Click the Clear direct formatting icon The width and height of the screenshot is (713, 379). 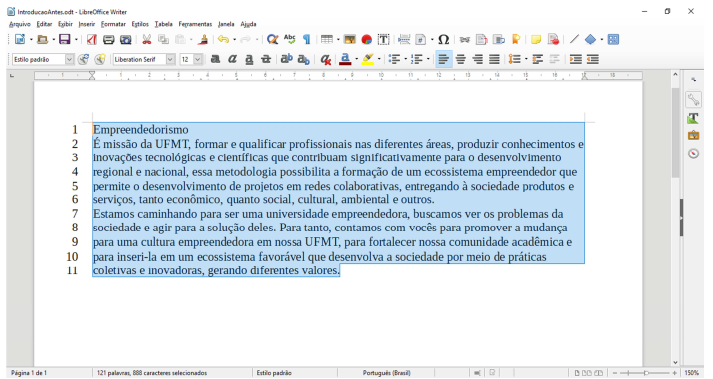325,59
